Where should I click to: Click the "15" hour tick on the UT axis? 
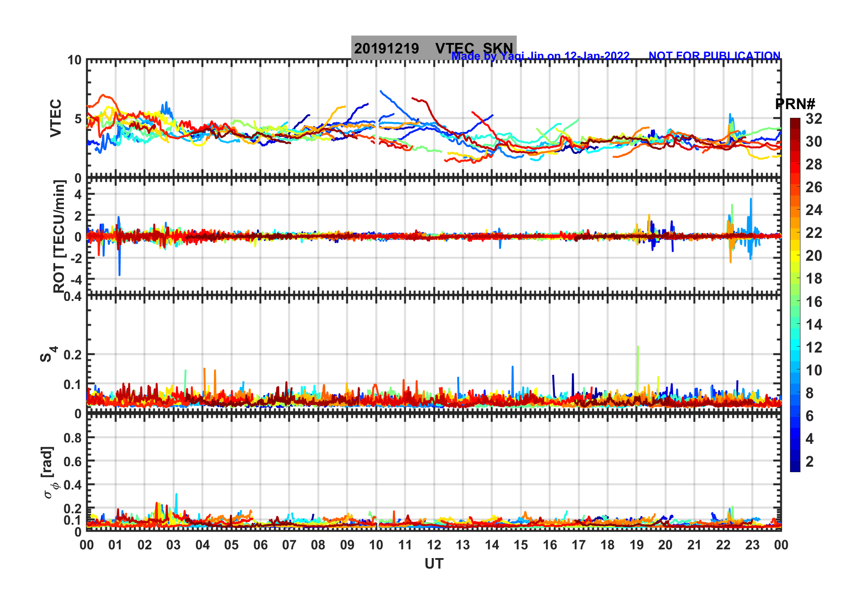click(x=521, y=545)
